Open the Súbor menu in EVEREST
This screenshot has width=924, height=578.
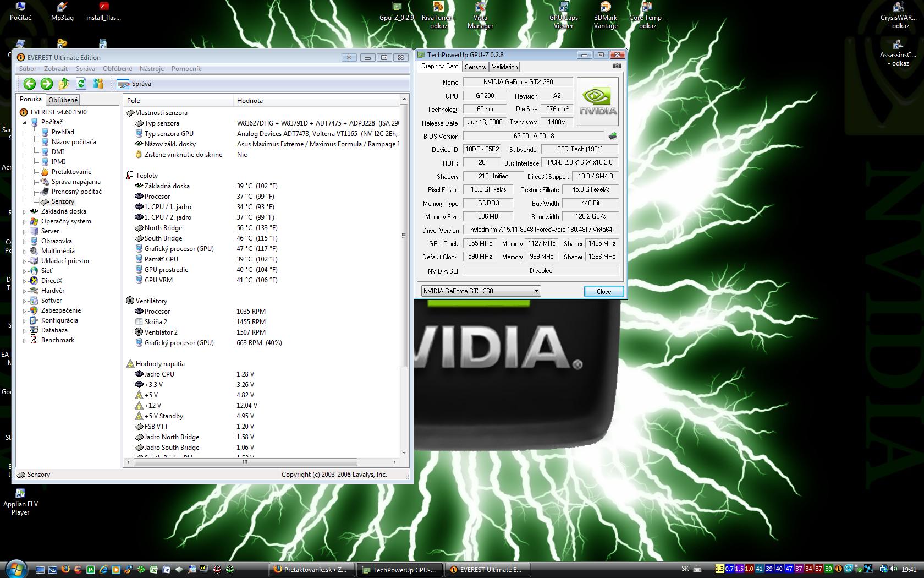28,69
